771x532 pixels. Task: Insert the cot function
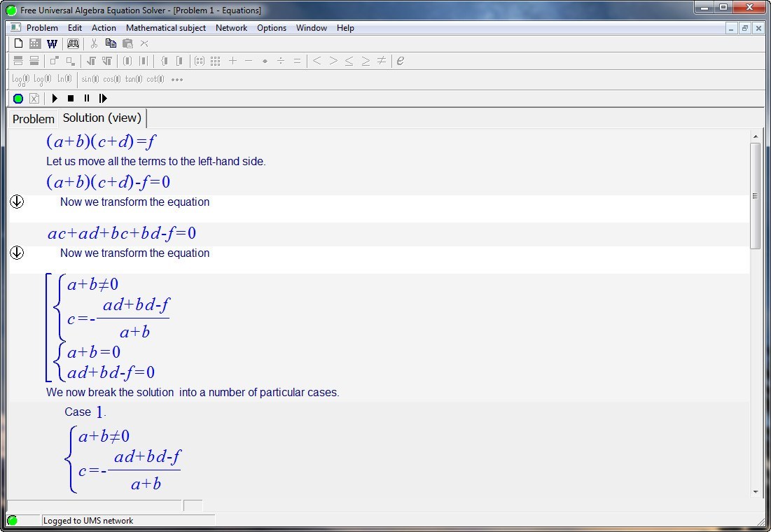[x=155, y=79]
